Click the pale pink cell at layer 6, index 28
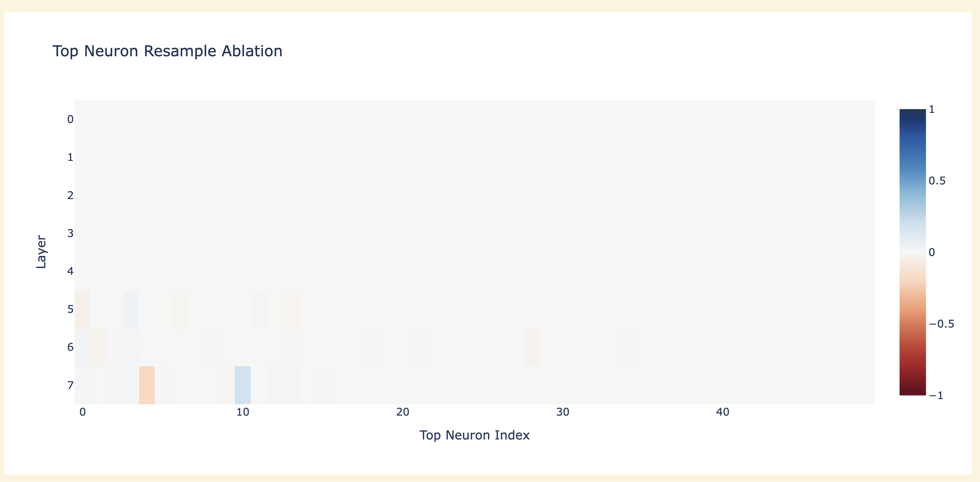 point(530,347)
